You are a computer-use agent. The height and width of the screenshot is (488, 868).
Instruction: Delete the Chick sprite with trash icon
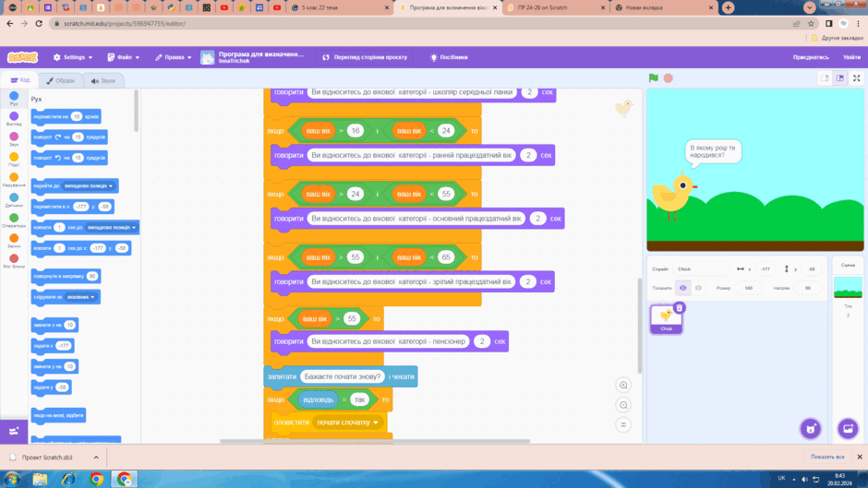click(x=680, y=307)
